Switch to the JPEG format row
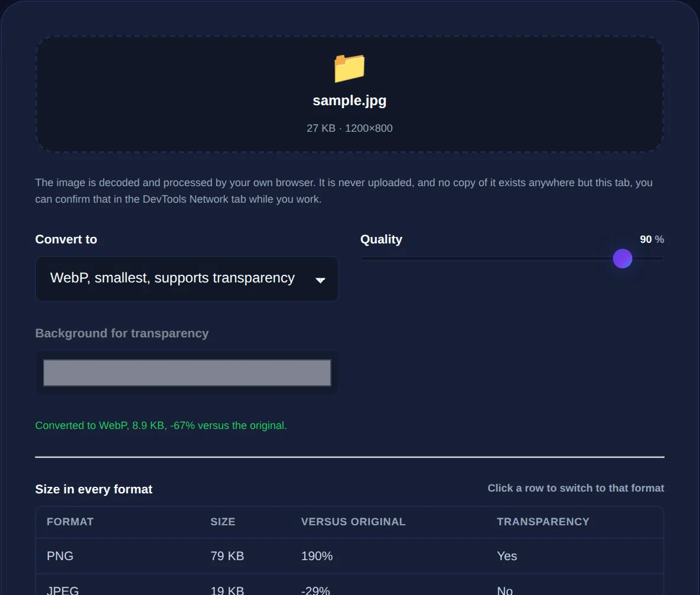This screenshot has width=700, height=595. (350, 585)
